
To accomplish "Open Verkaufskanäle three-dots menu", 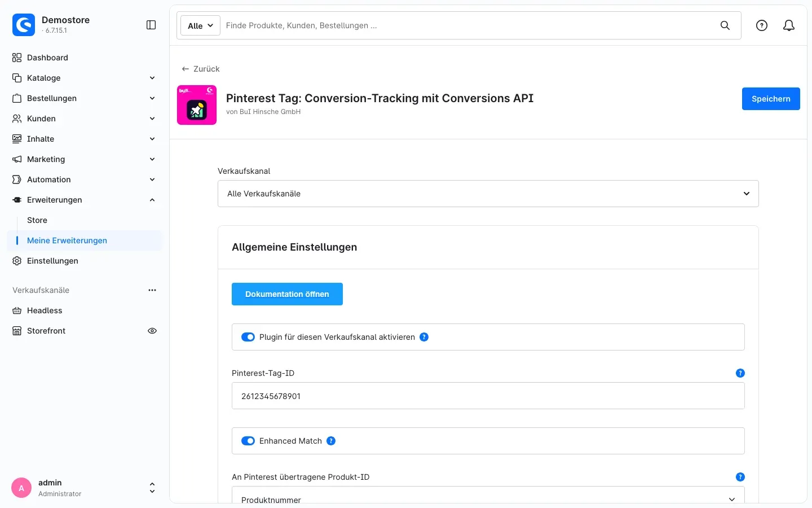I will (152, 290).
